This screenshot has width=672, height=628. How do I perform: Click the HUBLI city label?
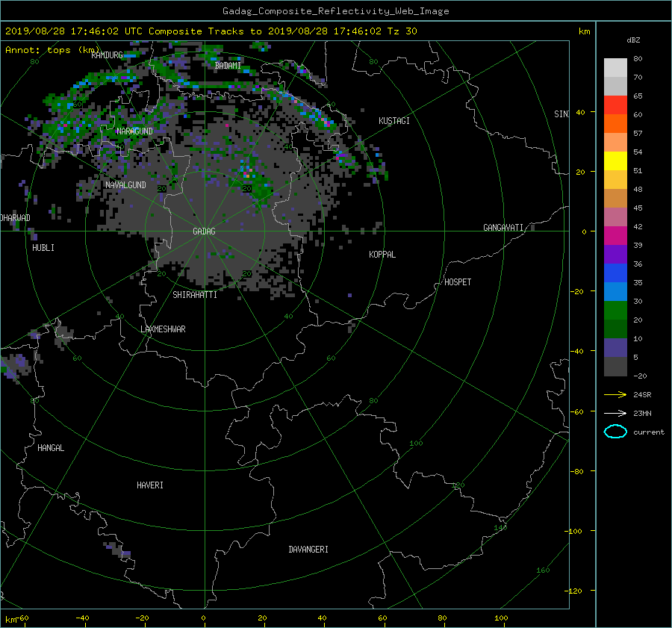(x=43, y=248)
